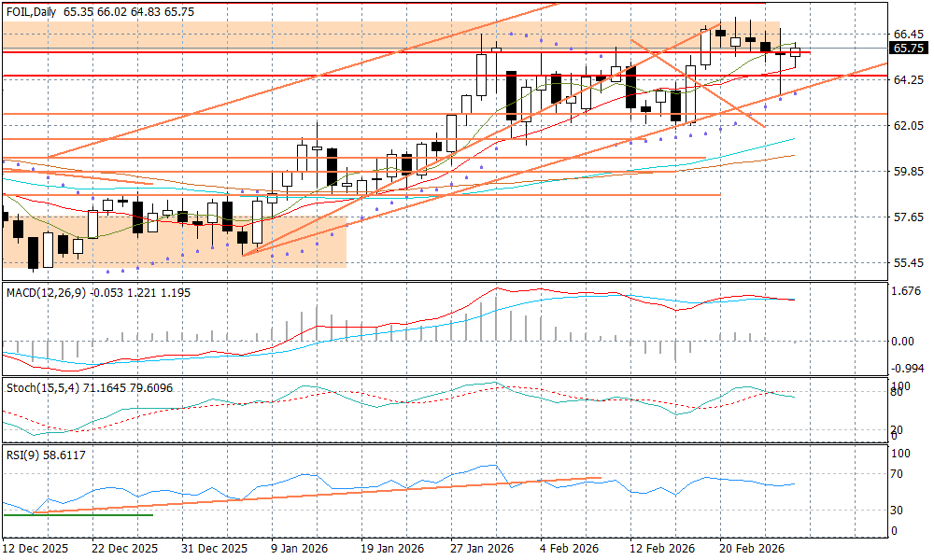Click the current price label 65.75
The height and width of the screenshot is (560, 934).
pyautogui.click(x=908, y=49)
